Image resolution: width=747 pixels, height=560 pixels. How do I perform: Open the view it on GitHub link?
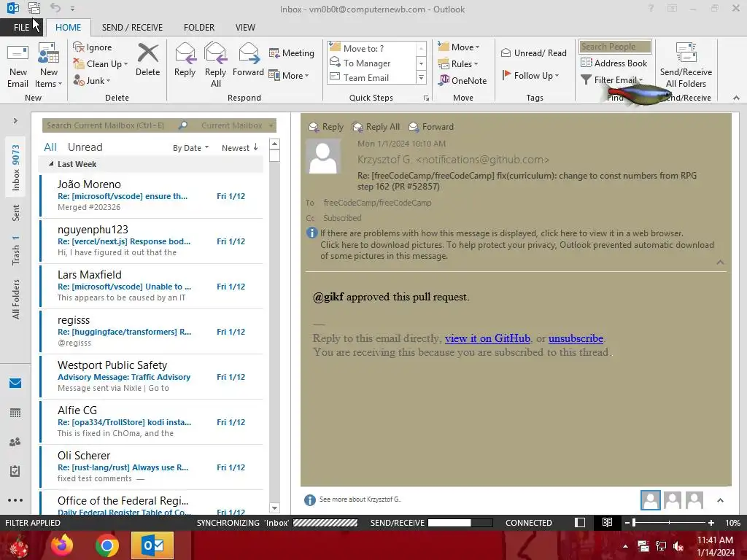click(x=487, y=338)
